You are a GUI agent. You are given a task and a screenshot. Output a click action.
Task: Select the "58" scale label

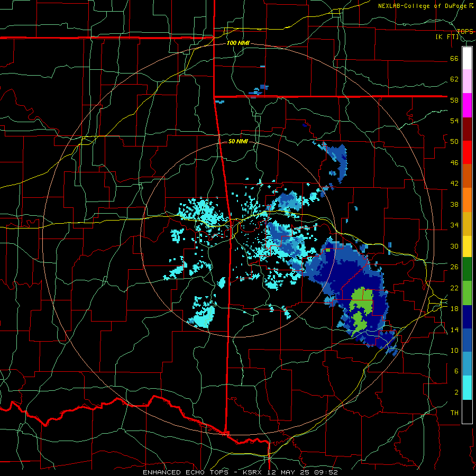(454, 100)
